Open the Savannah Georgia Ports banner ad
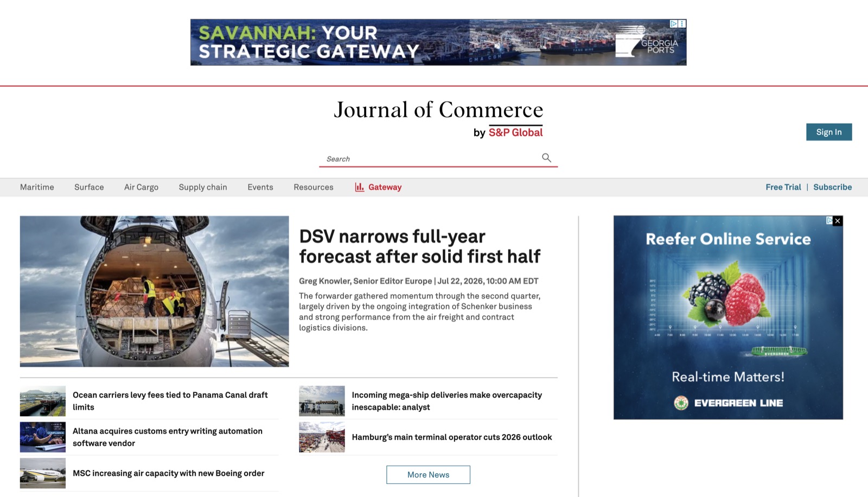868x497 pixels. (x=438, y=42)
